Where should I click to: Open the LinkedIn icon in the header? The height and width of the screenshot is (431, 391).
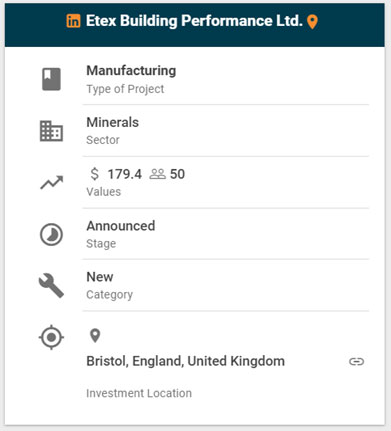73,21
